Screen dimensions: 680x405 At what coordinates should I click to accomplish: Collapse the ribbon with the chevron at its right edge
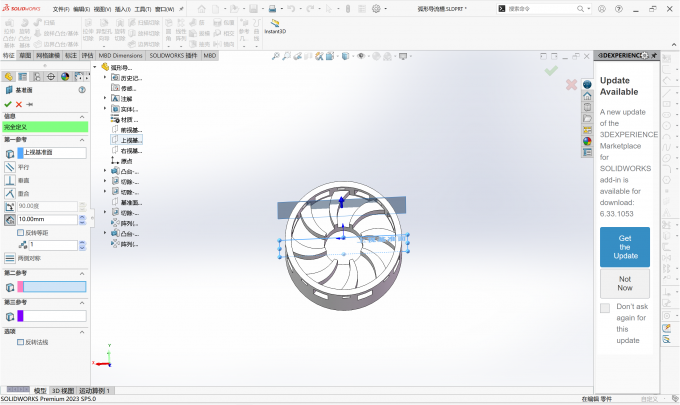coord(674,44)
